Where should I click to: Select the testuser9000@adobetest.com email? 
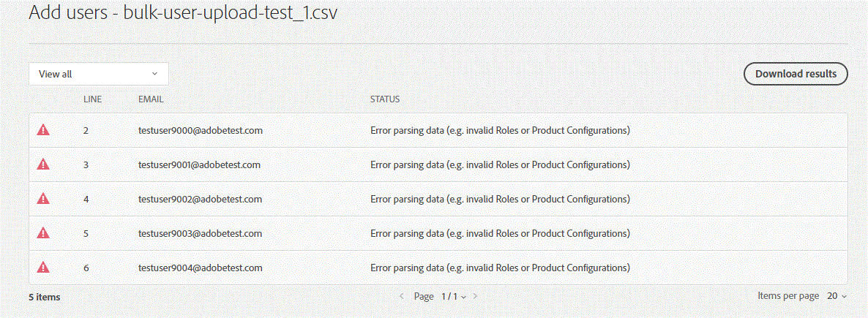point(201,131)
